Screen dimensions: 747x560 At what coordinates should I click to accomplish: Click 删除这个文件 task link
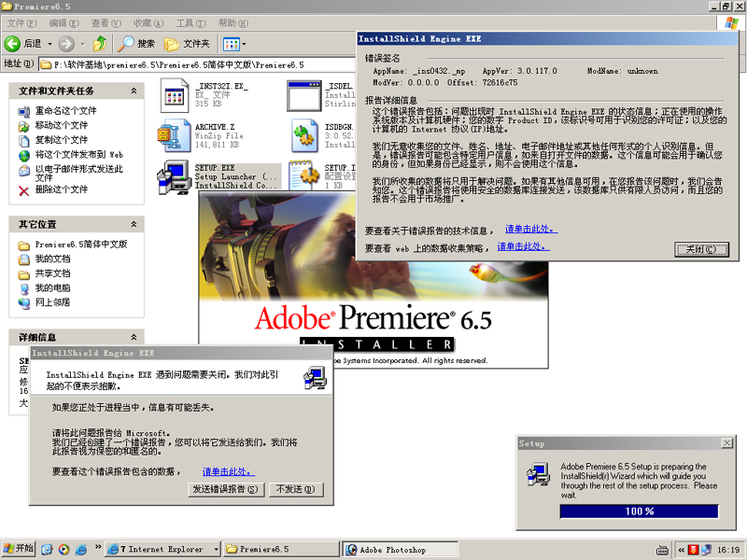[x=62, y=189]
